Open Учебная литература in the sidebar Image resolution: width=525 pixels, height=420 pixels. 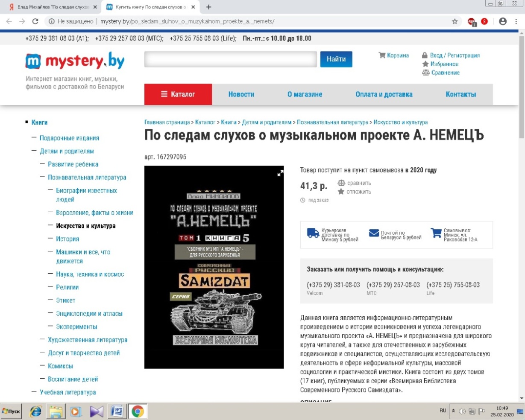[x=67, y=392]
